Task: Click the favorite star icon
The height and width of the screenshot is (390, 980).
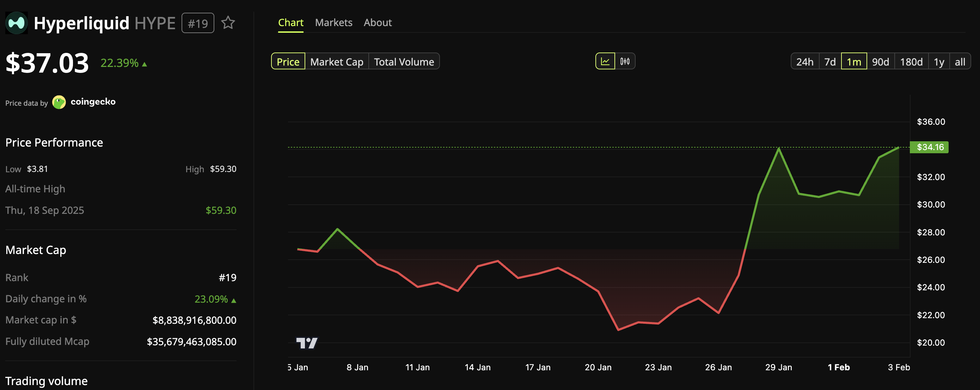Action: coord(228,23)
